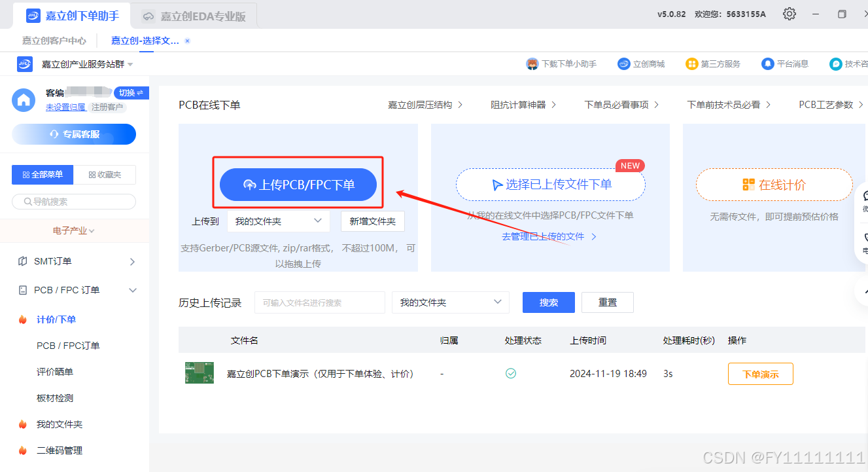Click the PCB / FPC 订单 board icon
Image resolution: width=868 pixels, height=472 pixels.
coord(23,290)
